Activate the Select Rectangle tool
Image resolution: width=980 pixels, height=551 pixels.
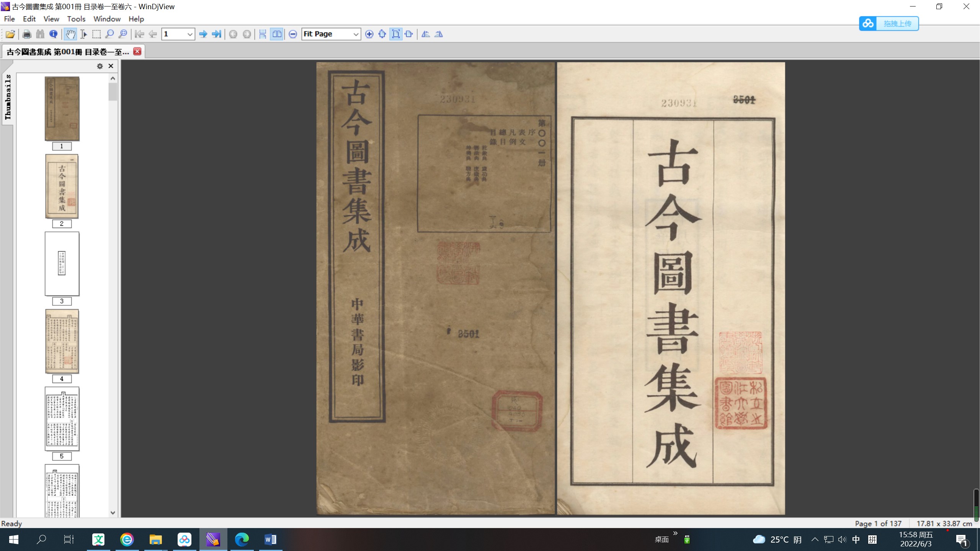96,34
